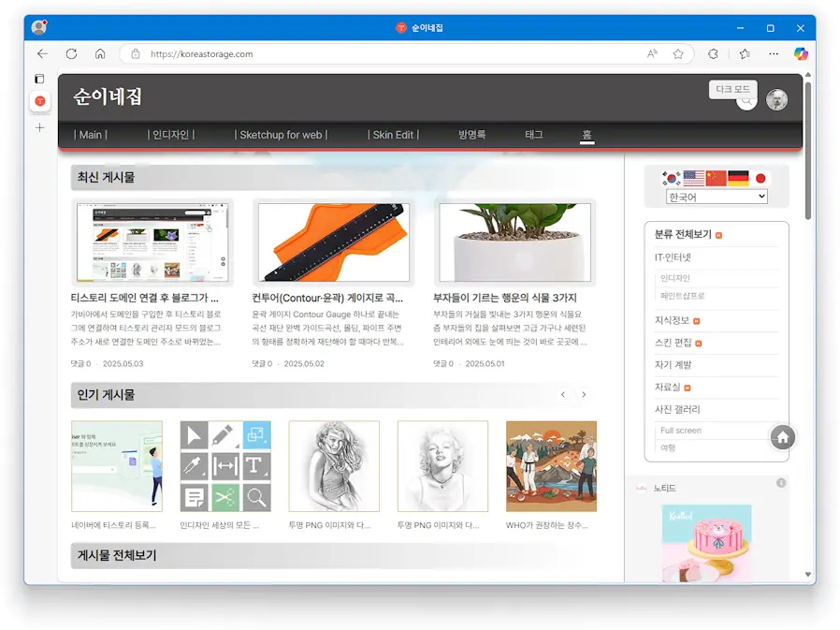Click the Copilot icon in the browser toolbar

coord(802,54)
